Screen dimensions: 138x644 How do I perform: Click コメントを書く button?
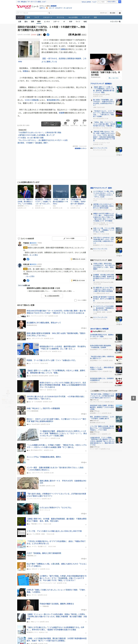pyautogui.click(x=69, y=238)
